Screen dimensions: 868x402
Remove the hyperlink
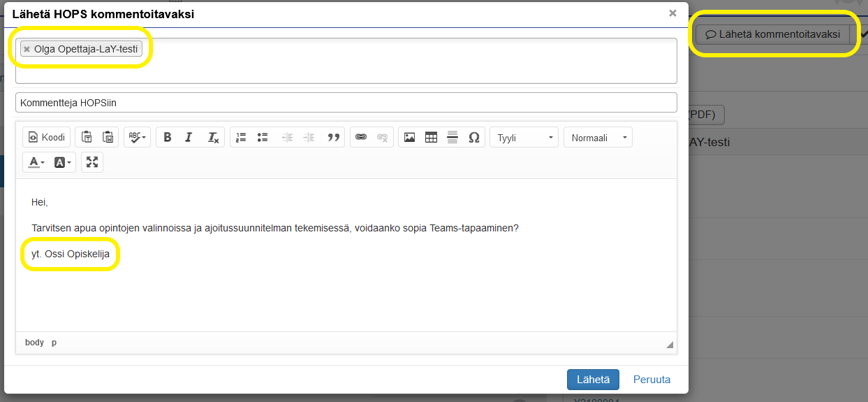382,137
